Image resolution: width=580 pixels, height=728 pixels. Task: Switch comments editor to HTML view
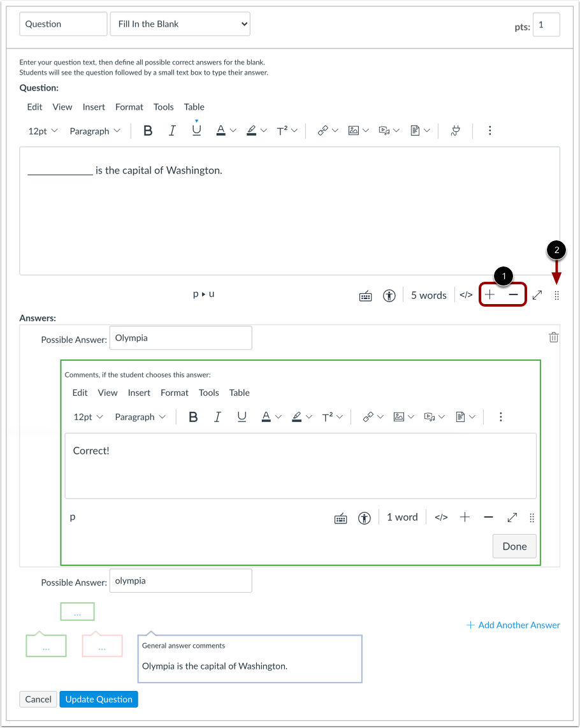[x=441, y=517]
